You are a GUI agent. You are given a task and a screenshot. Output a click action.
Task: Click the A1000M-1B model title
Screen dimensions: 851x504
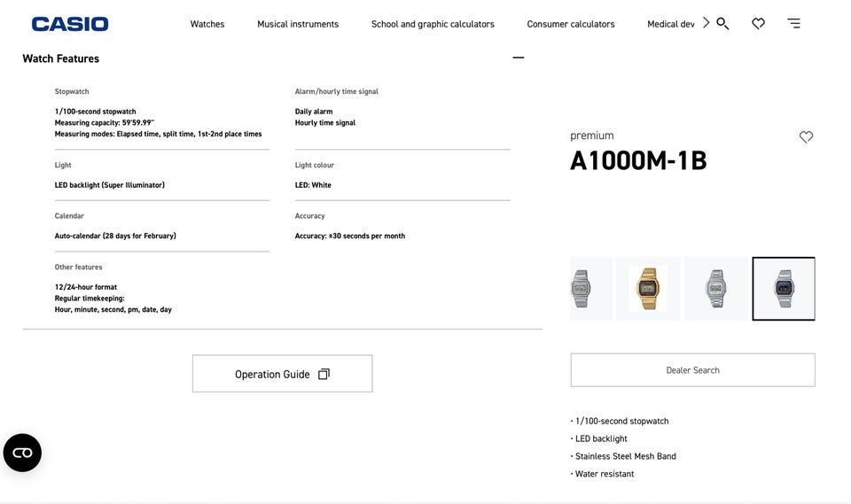pyautogui.click(x=638, y=160)
